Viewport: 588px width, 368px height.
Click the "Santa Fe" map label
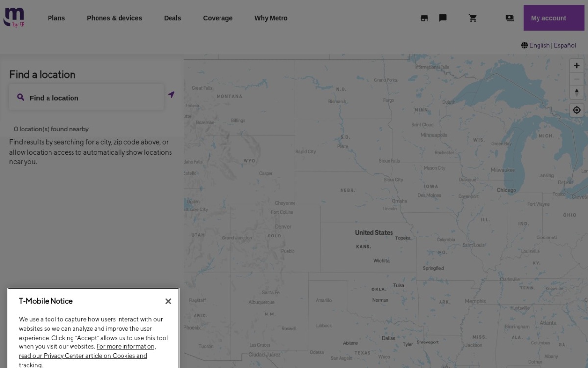point(270,293)
